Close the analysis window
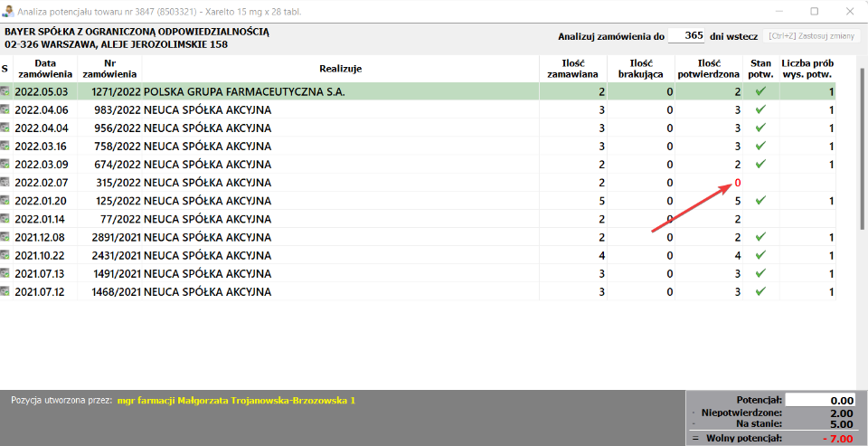Screen dimensions: 868x446 [x=850, y=11]
